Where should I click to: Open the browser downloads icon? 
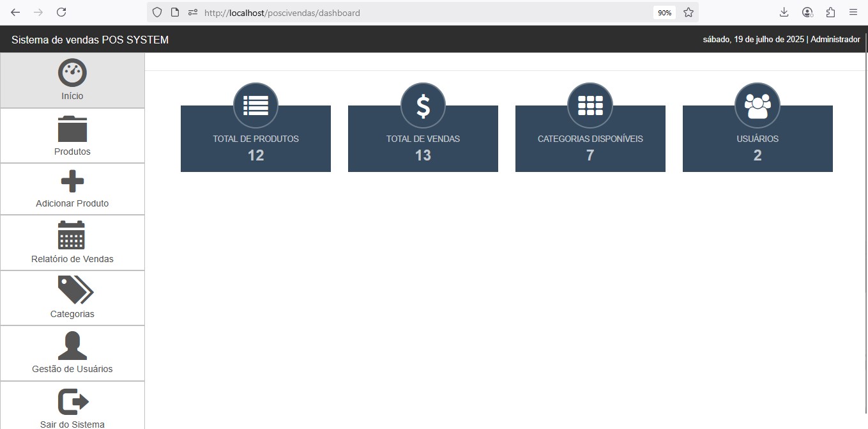tap(784, 12)
